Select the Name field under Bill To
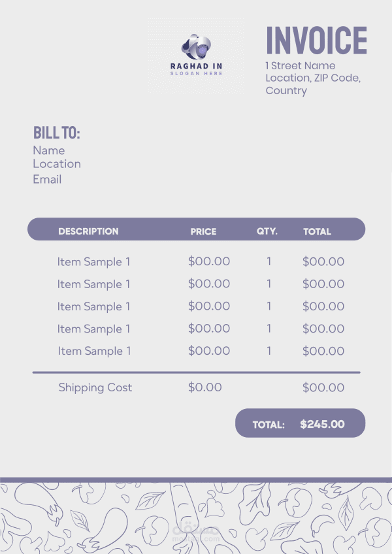Image resolution: width=392 pixels, height=554 pixels. [x=49, y=150]
